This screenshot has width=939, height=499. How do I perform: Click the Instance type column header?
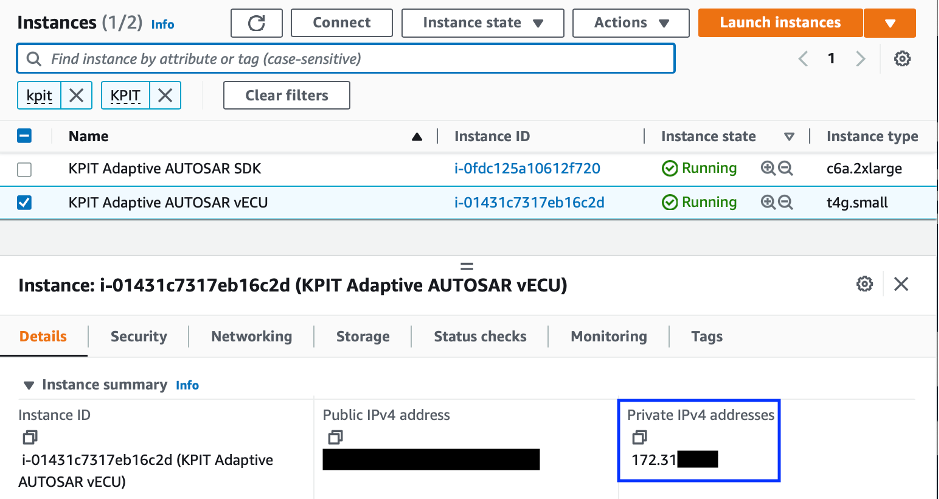(x=873, y=136)
